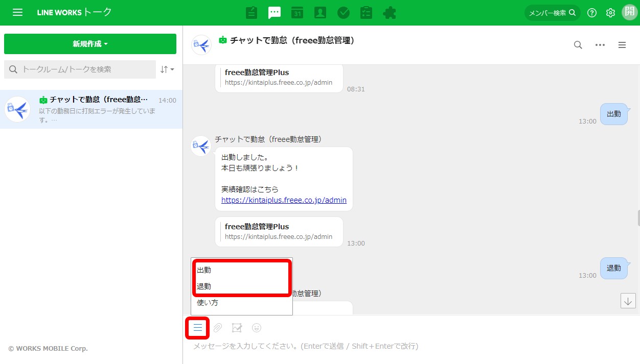The height and width of the screenshot is (364, 640).
Task: Click the LINE WORKS トーク logo
Action: tap(75, 12)
